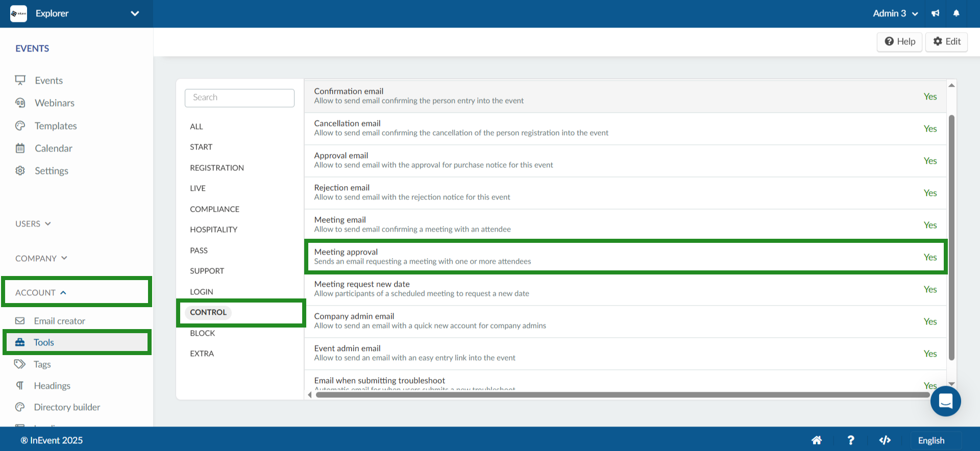Image resolution: width=980 pixels, height=451 pixels.
Task: Open Events in the sidebar
Action: coord(48,81)
